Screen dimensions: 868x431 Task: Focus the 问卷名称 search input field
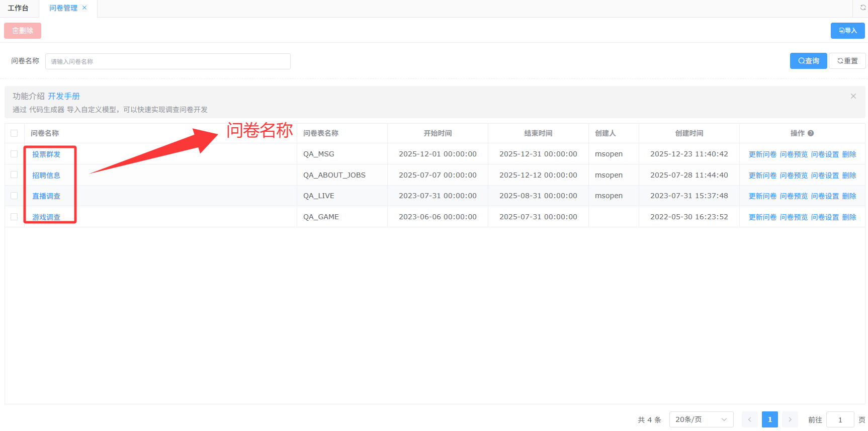point(167,61)
